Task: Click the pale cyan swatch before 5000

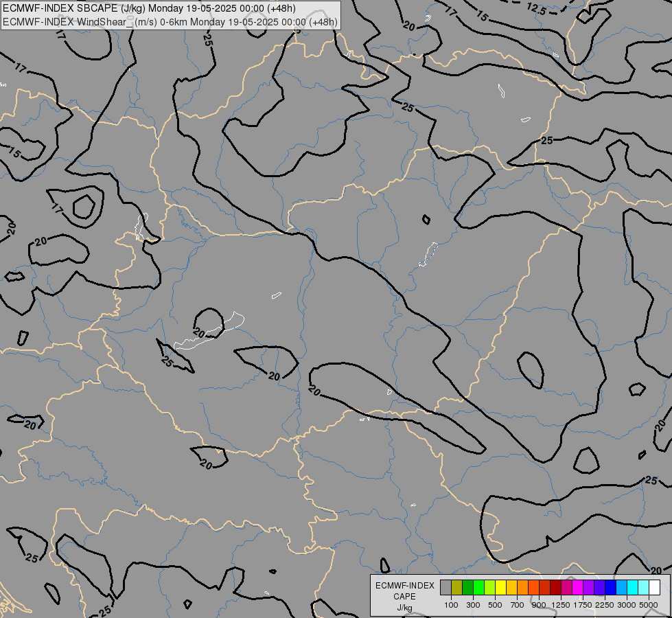Action: tap(643, 587)
